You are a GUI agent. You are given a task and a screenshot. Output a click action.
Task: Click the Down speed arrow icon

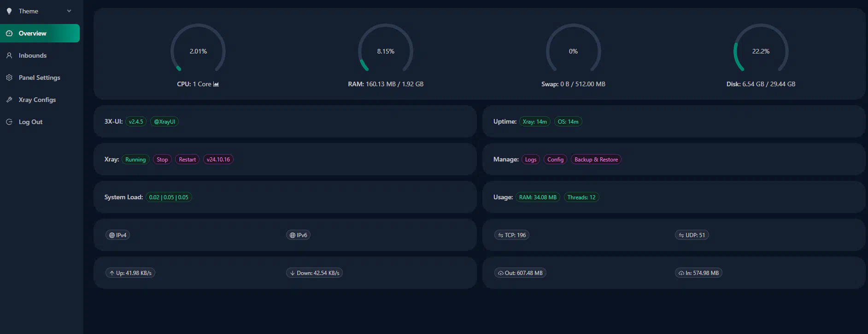[x=293, y=273]
